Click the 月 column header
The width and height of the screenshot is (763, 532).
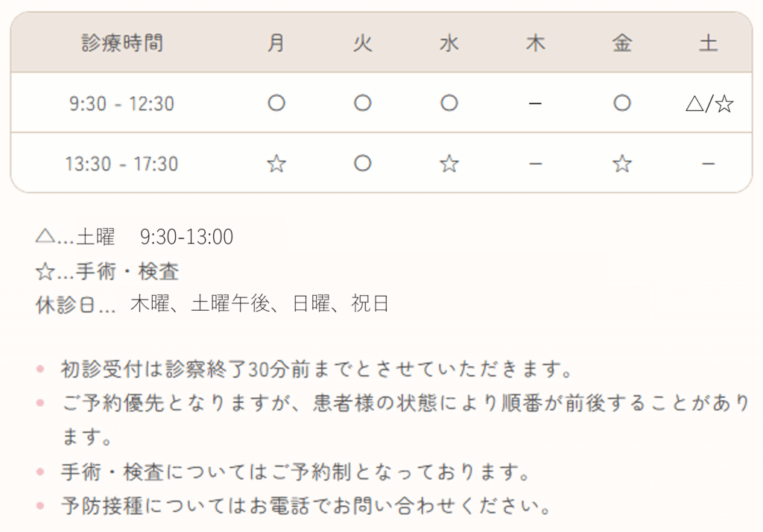[276, 42]
